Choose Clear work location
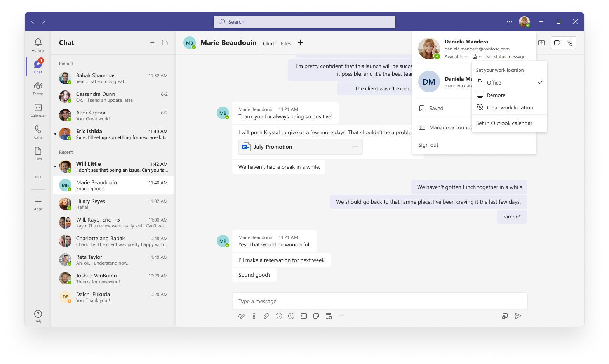Screen dimensions: 609x364 pyautogui.click(x=509, y=107)
